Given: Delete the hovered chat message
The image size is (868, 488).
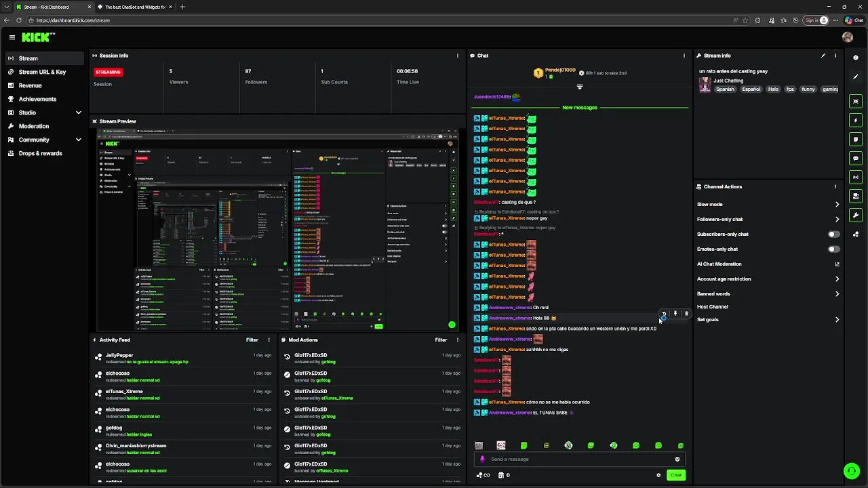Looking at the screenshot, I should click(x=686, y=314).
